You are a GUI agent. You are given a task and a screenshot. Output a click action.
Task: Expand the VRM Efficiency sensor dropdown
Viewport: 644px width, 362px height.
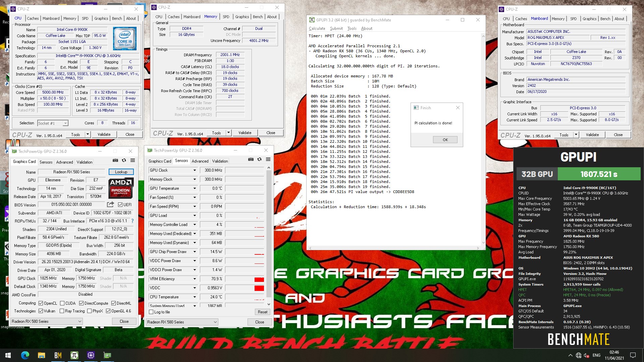[x=194, y=279]
